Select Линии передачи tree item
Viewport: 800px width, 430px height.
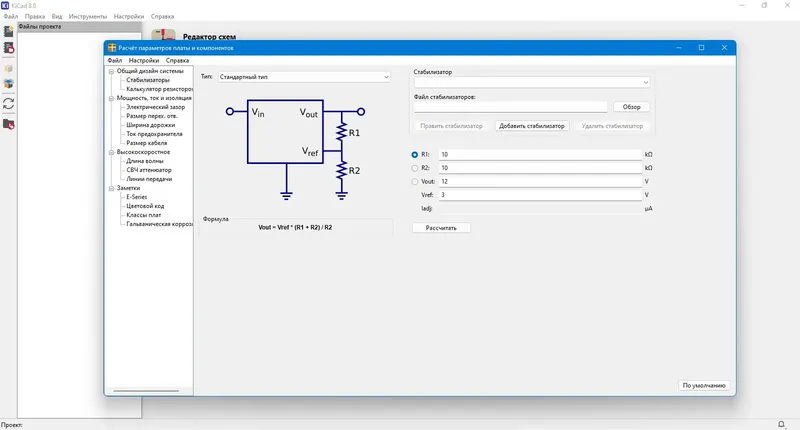click(x=149, y=179)
